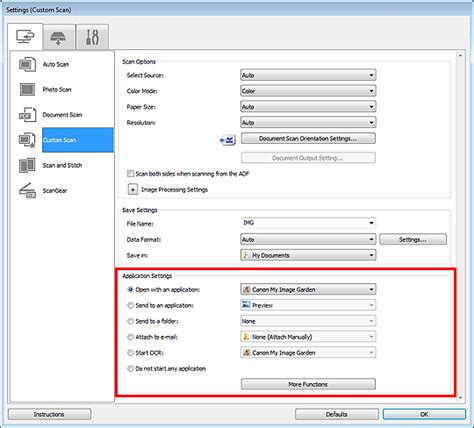Open the Send to application Preview dropdown
474x428 pixels.
tap(308, 305)
